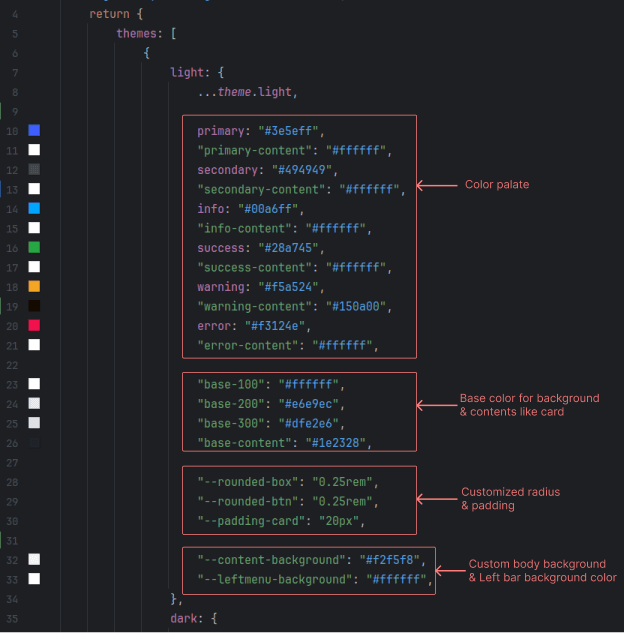Click line number 35 in the gutter
Screen dimensions: 624x633
[x=11, y=618]
